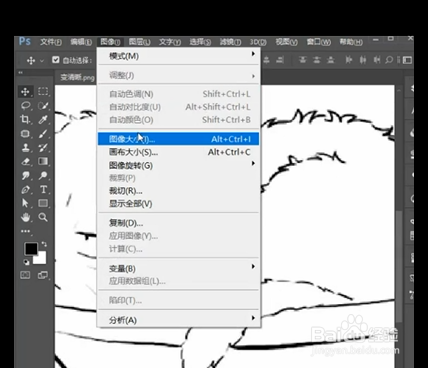Screen dimensions: 428x368
Task: Select the Clone Stamp tool
Action: click(25, 148)
